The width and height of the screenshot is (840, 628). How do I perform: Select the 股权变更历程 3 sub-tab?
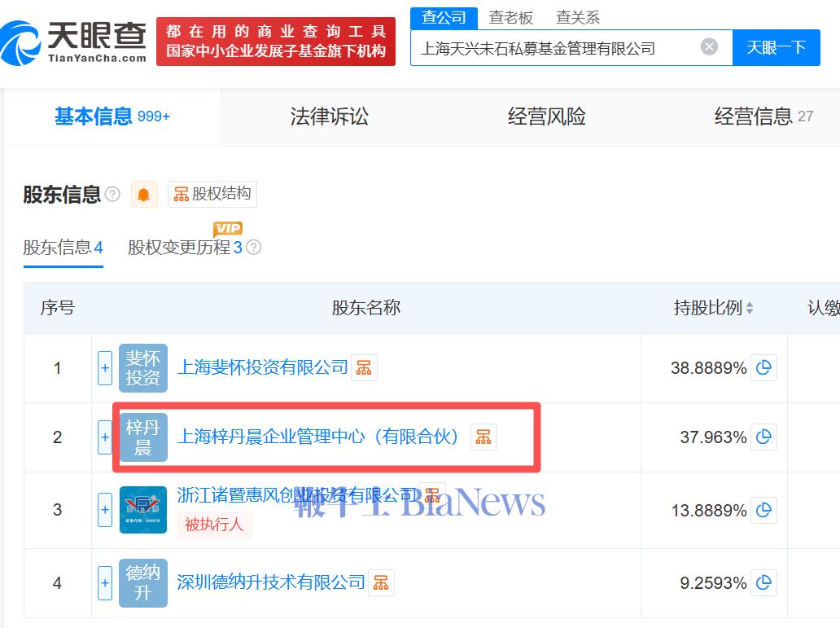(185, 248)
